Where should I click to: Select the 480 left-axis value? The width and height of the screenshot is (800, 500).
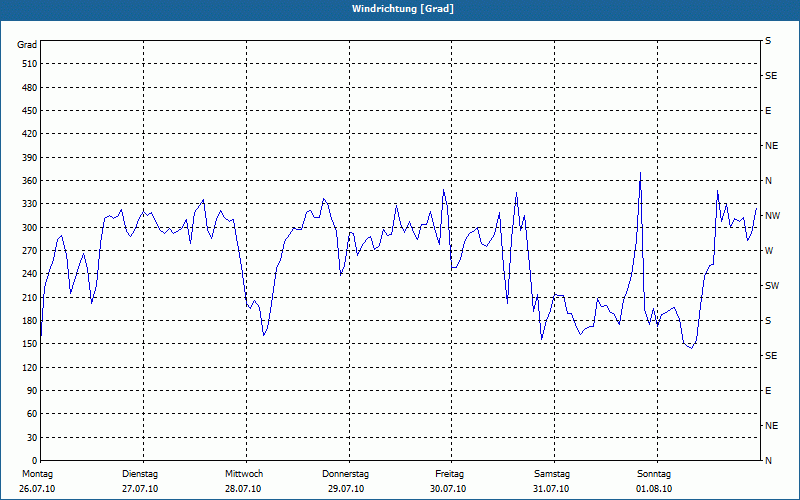click(x=29, y=88)
